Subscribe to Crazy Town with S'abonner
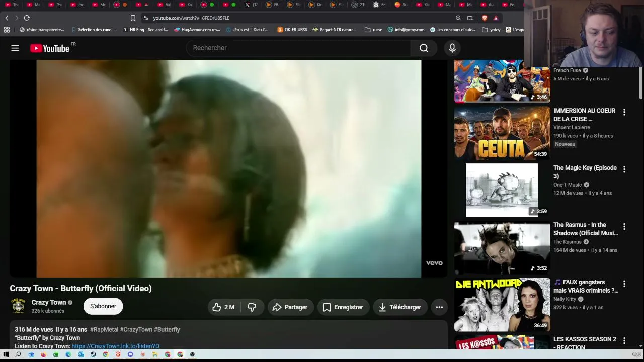Image resolution: width=644 pixels, height=362 pixels. point(103,306)
